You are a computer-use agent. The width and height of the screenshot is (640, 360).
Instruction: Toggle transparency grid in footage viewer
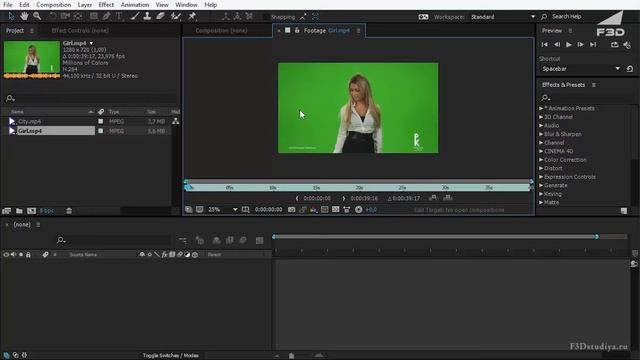click(336, 209)
